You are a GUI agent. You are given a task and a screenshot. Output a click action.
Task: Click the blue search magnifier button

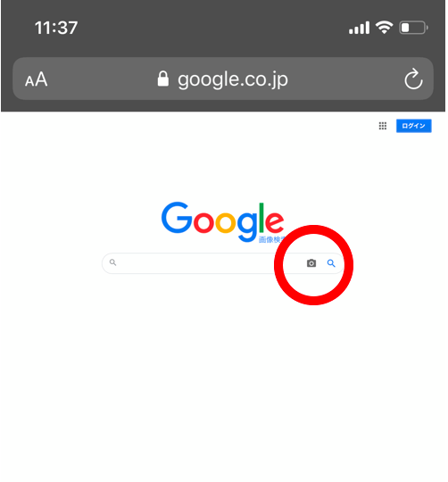pos(331,263)
